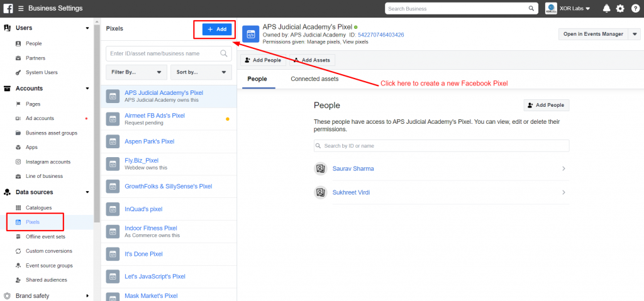644x301 pixels.
Task: Select Fly.Biz_Pixel in the list
Action: [169, 164]
